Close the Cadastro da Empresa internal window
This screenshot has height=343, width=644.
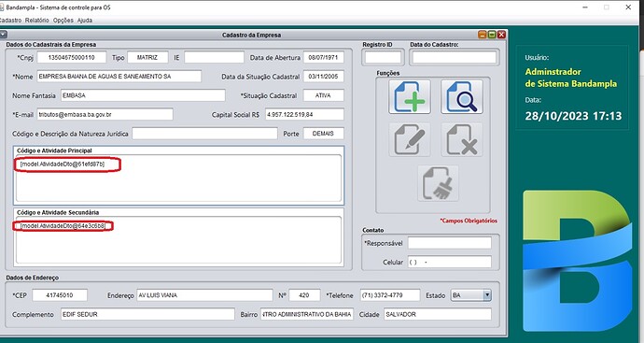coord(501,35)
